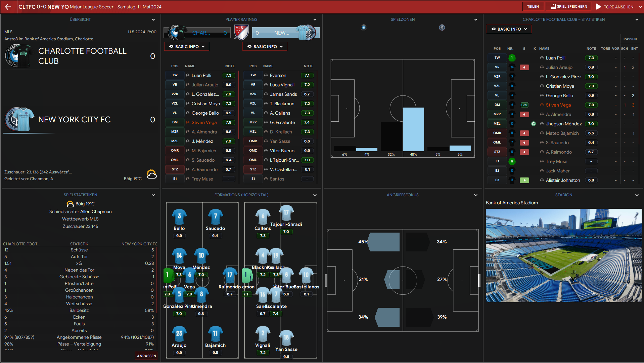Go back with the arrow icon
Image resolution: width=644 pixels, height=363 pixels.
coord(8,7)
